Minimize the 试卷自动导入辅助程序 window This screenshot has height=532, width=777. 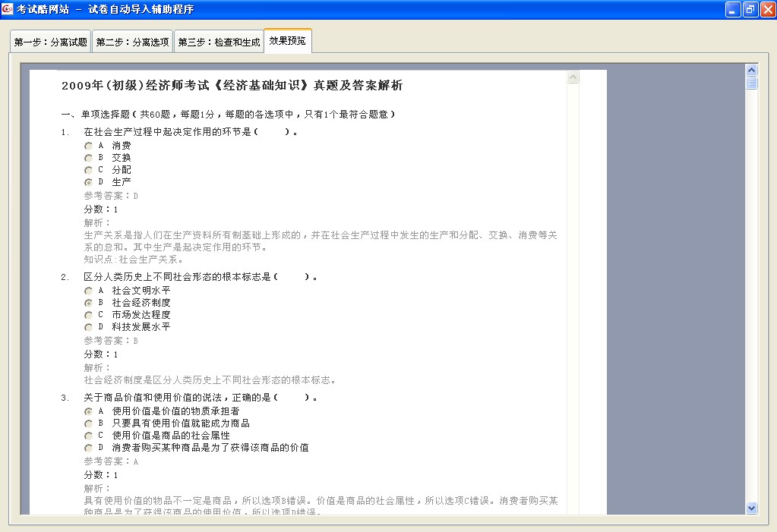point(733,9)
